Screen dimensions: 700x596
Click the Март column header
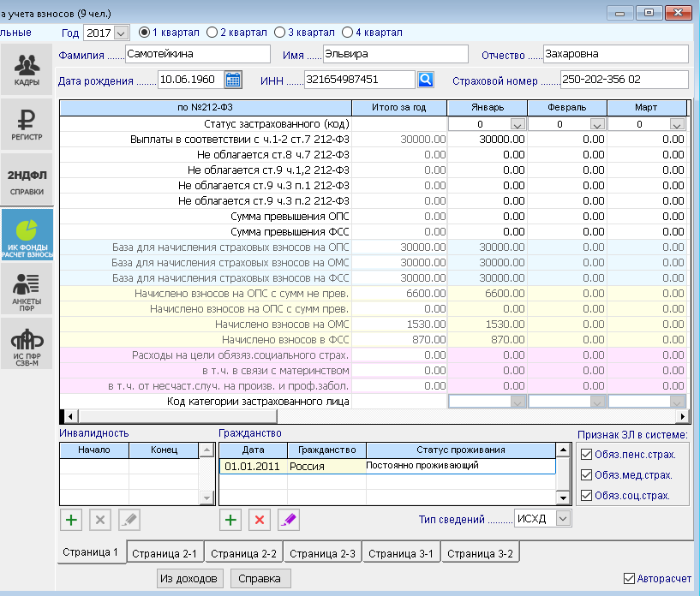646,108
